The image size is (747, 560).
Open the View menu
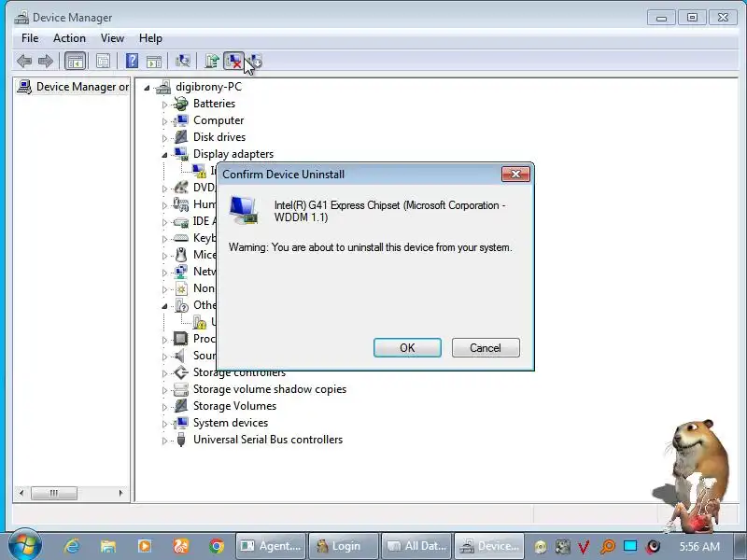pos(112,38)
